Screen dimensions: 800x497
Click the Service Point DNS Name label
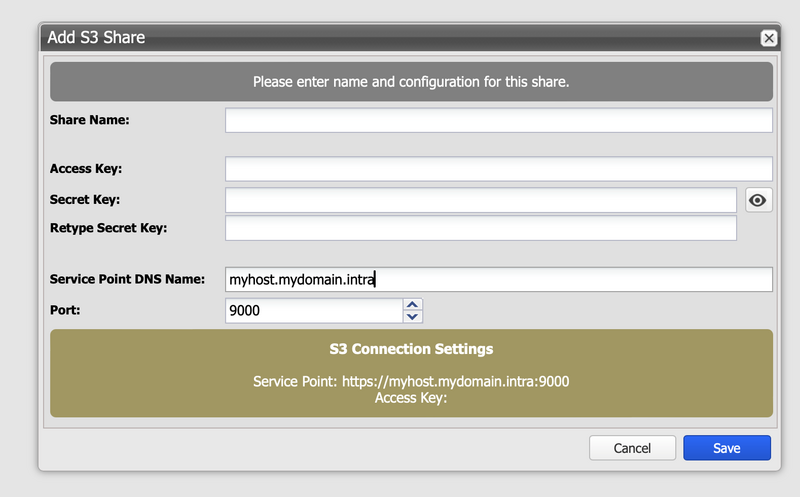point(127,279)
